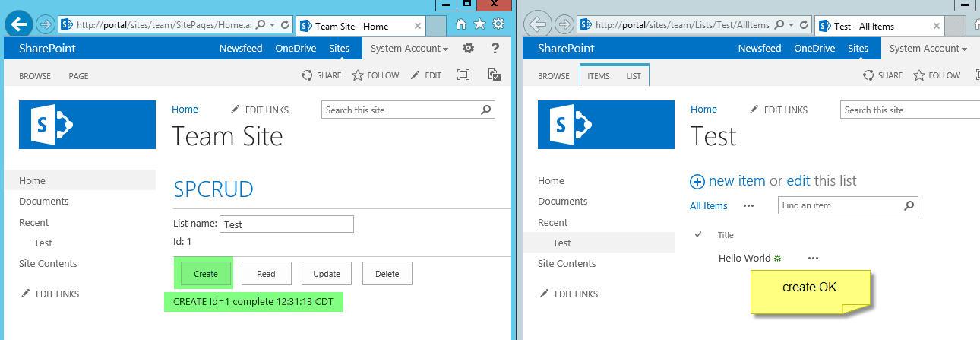Viewport: 980px width, 340px height.
Task: Select the All Items view link
Action: pos(709,205)
